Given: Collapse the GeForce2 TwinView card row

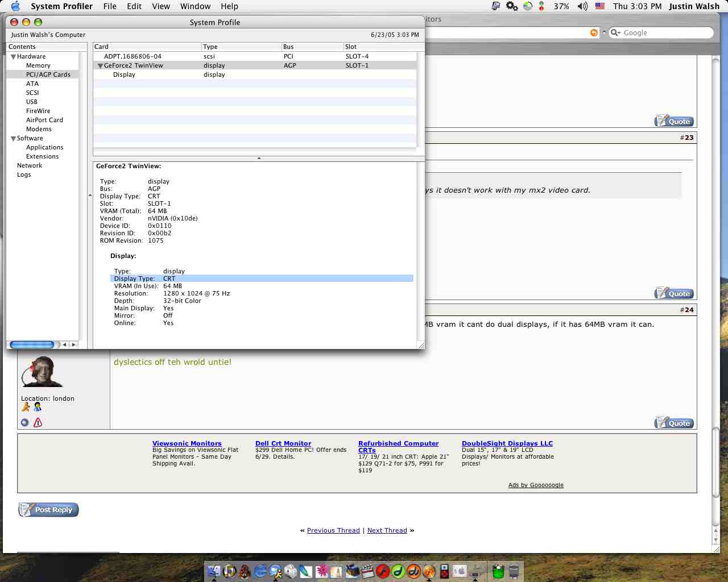Looking at the screenshot, I should (100, 66).
